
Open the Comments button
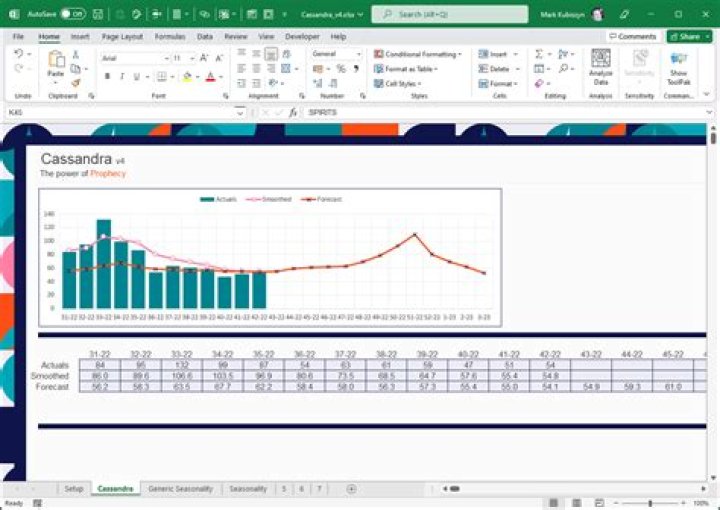[x=633, y=36]
